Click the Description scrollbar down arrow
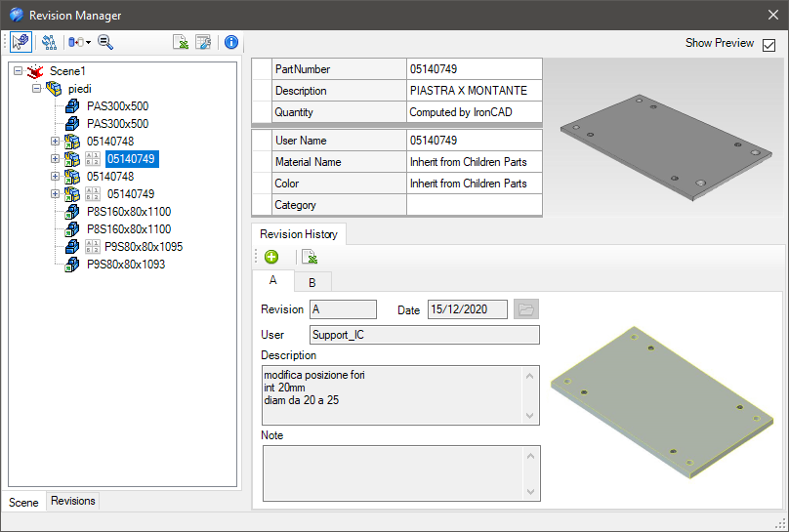The width and height of the screenshot is (789, 532). 531,415
